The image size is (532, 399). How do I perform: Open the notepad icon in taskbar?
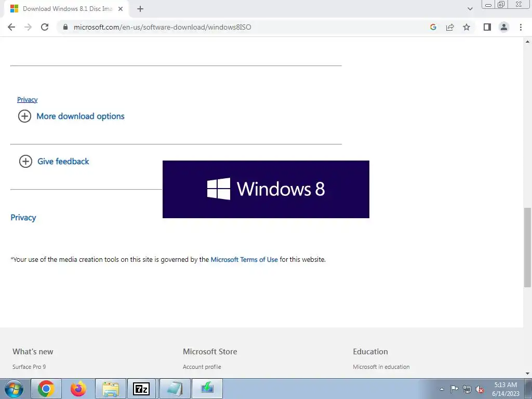[x=175, y=389]
